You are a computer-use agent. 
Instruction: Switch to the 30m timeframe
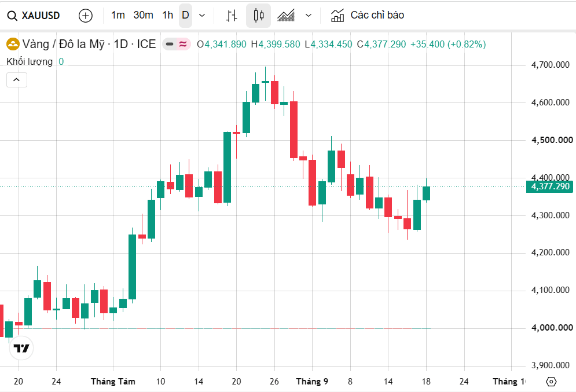click(x=143, y=15)
